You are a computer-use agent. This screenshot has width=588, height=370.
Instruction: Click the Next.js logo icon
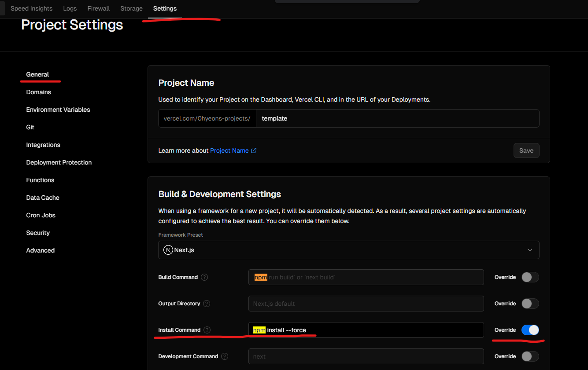tap(168, 250)
